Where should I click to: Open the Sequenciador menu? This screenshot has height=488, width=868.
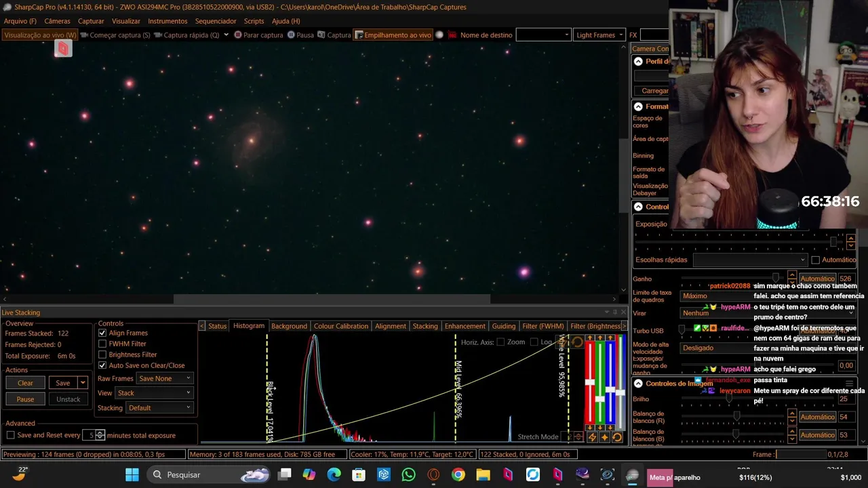point(216,21)
